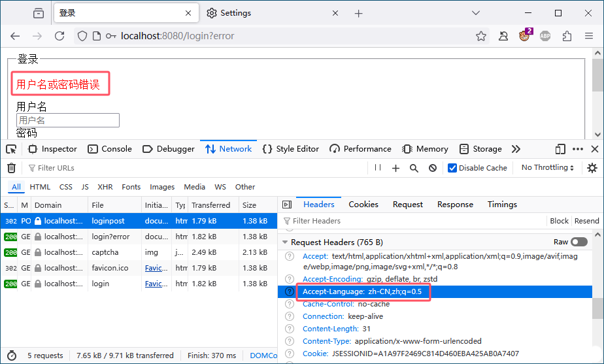Open network settings gear
The width and height of the screenshot is (604, 364).
[x=592, y=168]
